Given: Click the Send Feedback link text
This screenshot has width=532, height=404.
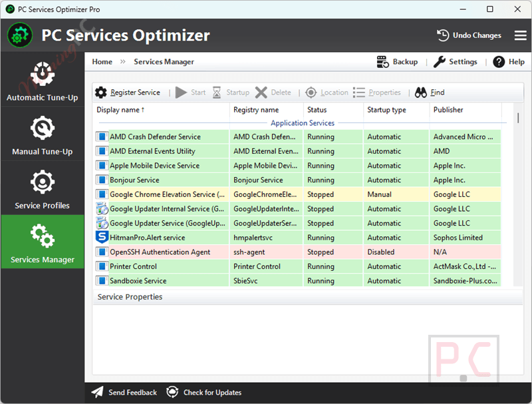Looking at the screenshot, I should click(x=132, y=393).
